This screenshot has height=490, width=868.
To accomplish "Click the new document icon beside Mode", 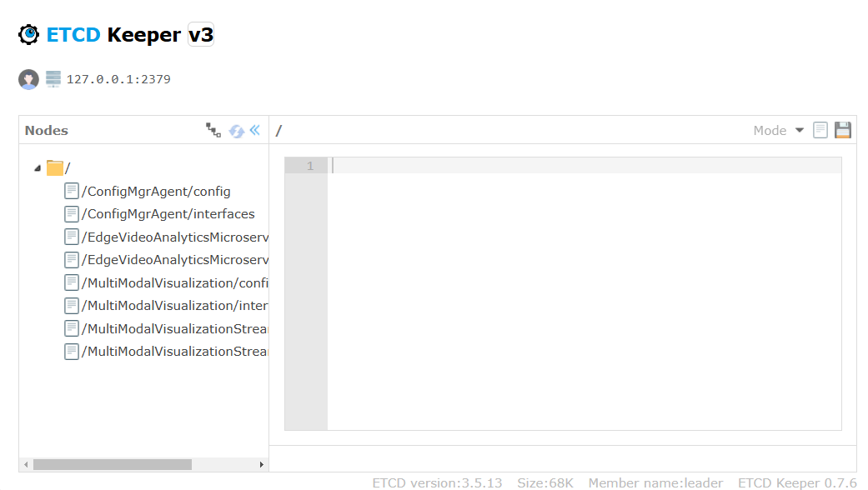I will 820,130.
